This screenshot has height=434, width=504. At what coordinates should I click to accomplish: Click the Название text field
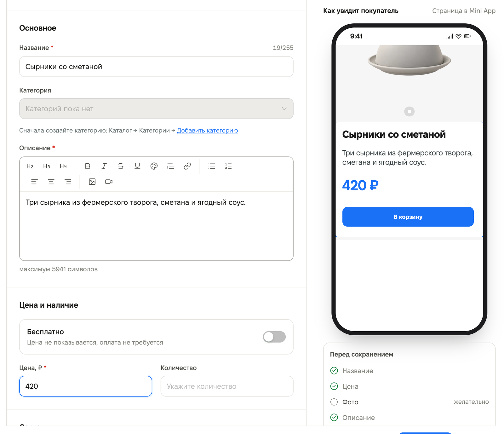click(156, 67)
